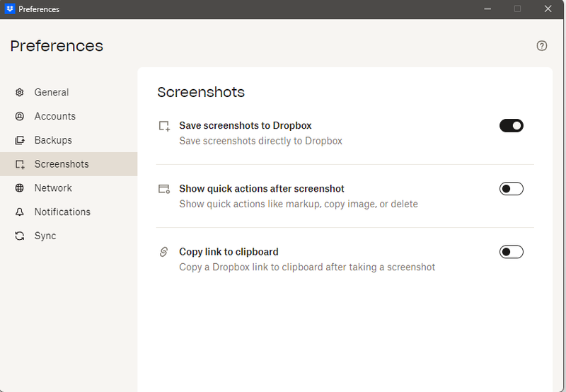Open Notifications preferences
The height and width of the screenshot is (392, 566).
click(x=62, y=212)
